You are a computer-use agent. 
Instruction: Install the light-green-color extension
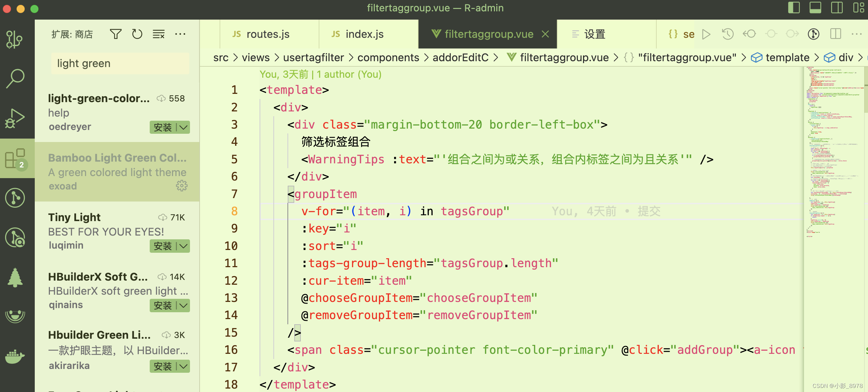click(162, 127)
